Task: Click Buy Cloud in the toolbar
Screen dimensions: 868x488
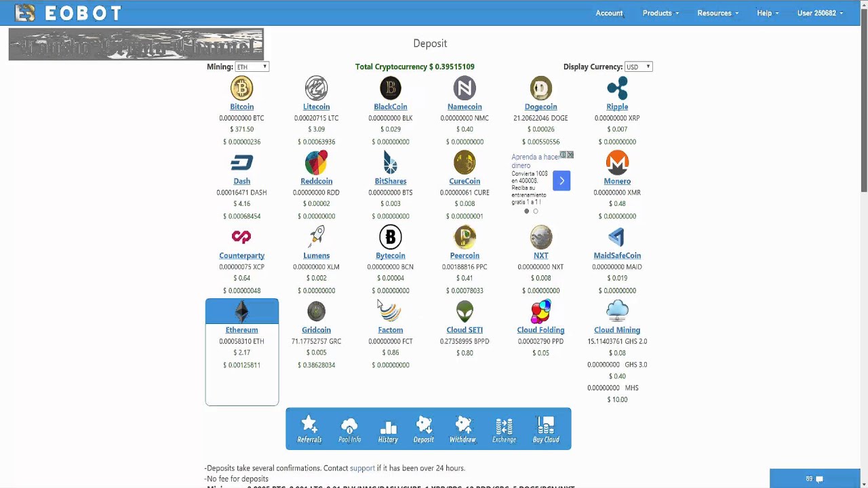Action: coord(546,430)
